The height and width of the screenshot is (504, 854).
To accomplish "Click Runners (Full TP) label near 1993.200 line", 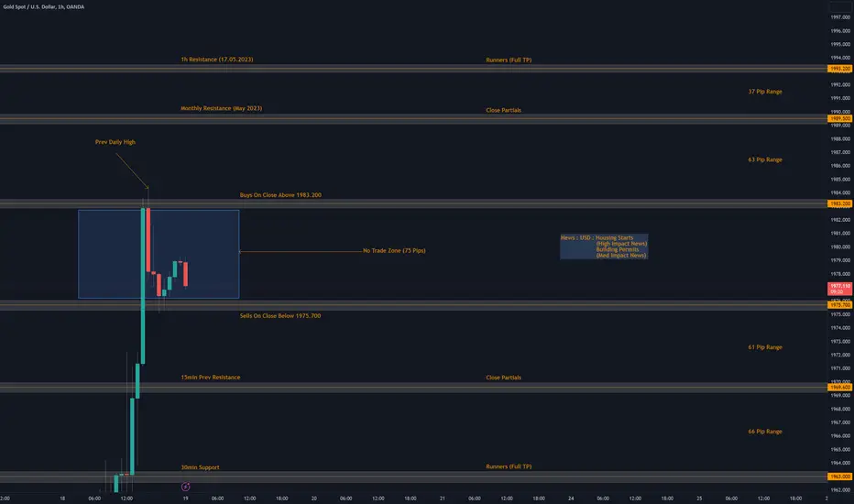I will [x=509, y=60].
